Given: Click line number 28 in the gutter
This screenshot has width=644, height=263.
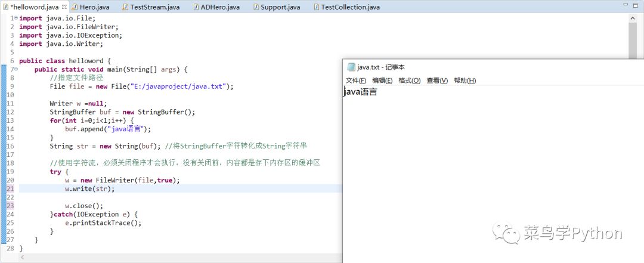Looking at the screenshot, I should (10, 248).
